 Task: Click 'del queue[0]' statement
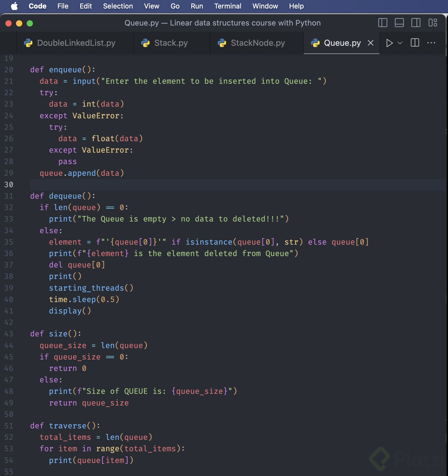click(77, 265)
